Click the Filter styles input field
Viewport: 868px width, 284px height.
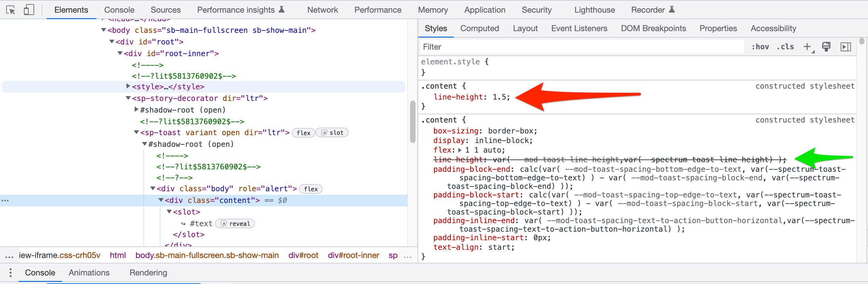click(582, 47)
